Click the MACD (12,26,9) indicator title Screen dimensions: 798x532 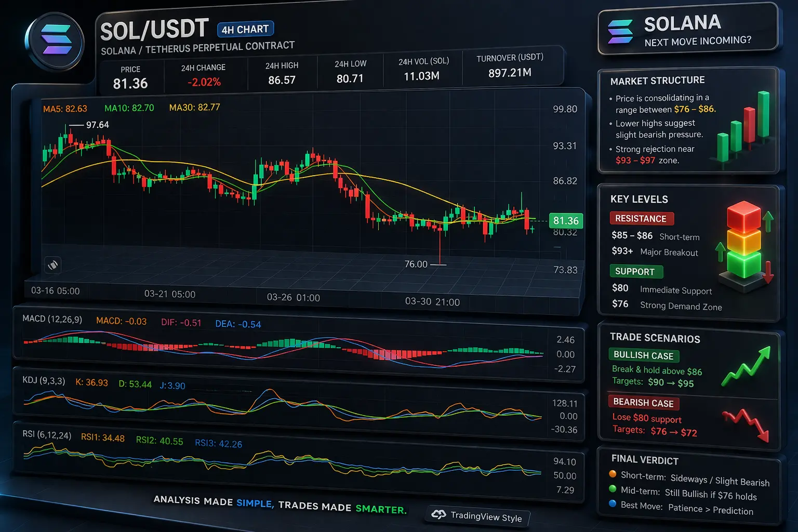coord(52,319)
